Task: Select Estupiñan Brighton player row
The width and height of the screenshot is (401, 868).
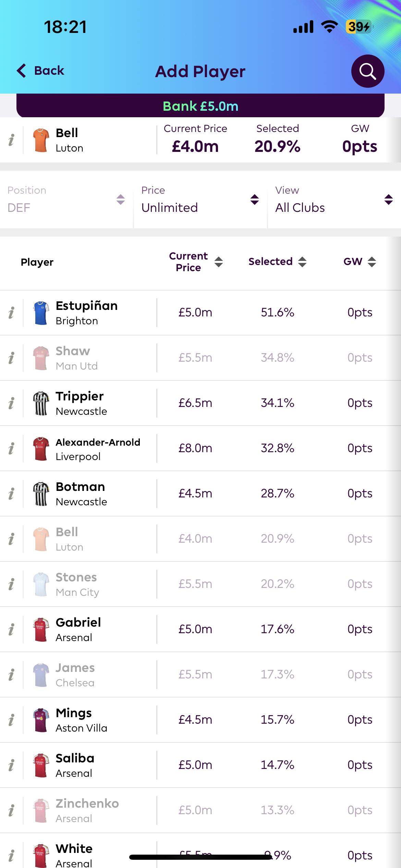Action: coord(200,313)
